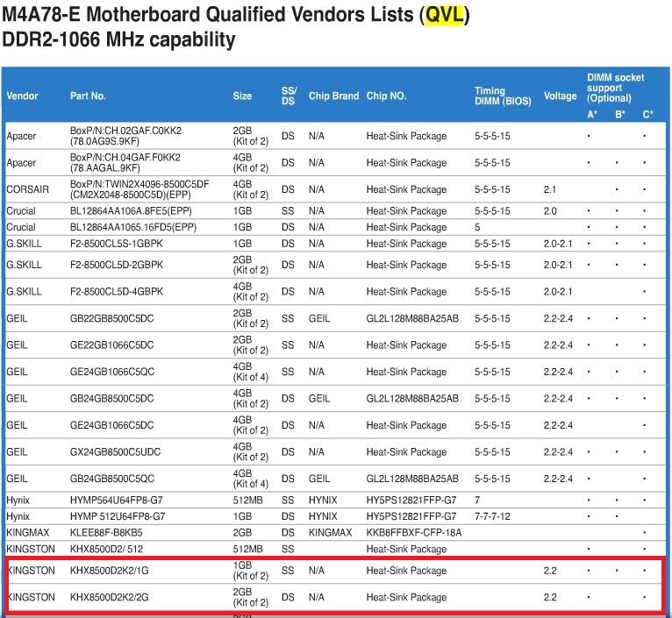The image size is (672, 618).
Task: Select part BL12864AA106A.8FE5(EPP)
Action: (x=131, y=211)
